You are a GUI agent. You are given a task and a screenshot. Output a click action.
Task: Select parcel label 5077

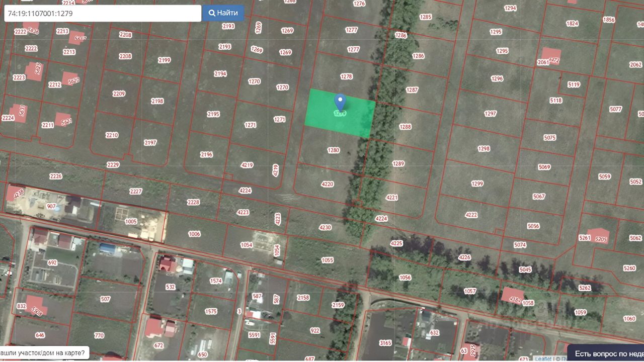pyautogui.click(x=616, y=109)
